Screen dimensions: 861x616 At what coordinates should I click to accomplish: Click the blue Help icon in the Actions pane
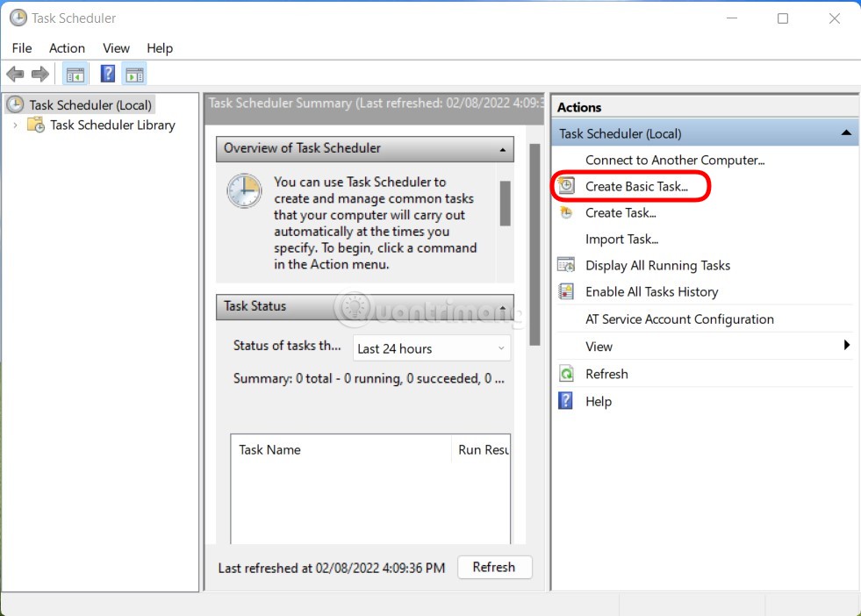(x=565, y=401)
